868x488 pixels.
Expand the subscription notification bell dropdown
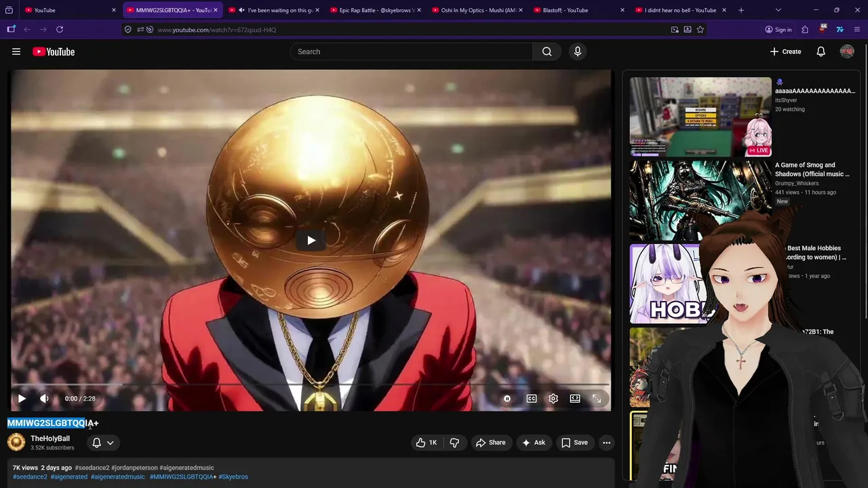pos(103,443)
